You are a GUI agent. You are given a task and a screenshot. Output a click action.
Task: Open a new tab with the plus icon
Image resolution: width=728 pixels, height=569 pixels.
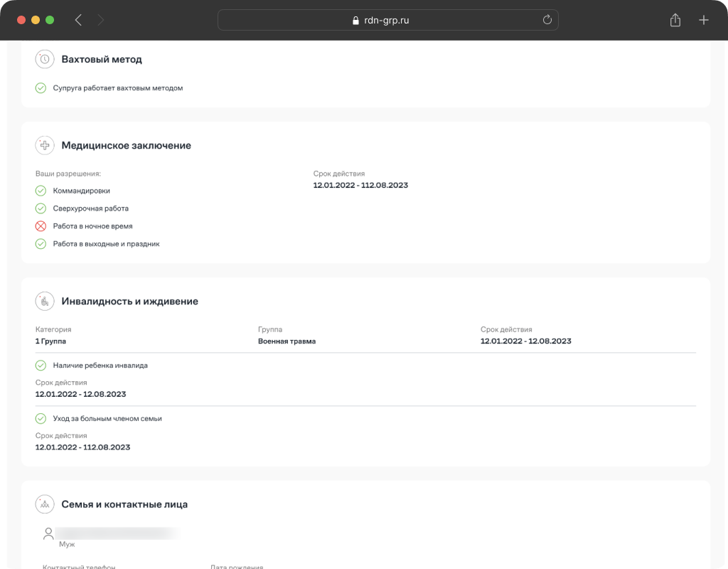pos(704,21)
